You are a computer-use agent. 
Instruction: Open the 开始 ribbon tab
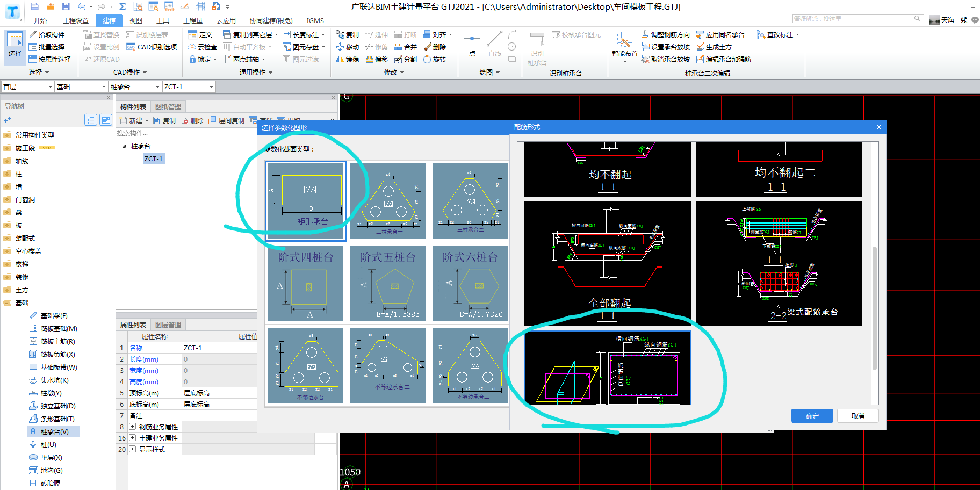click(40, 20)
